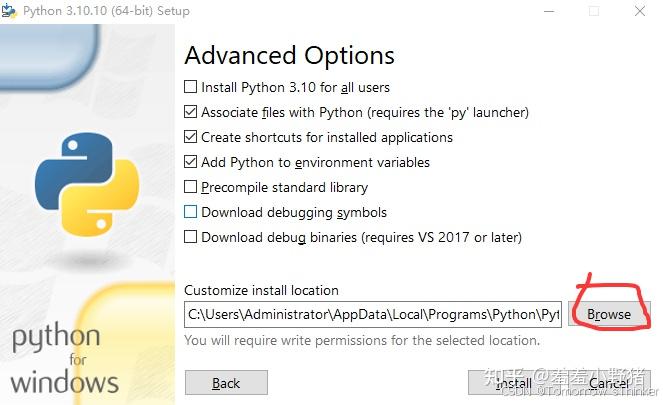Viewport: 663px width, 405px height.
Task: Click the Python installer icon in title bar
Action: point(9,11)
